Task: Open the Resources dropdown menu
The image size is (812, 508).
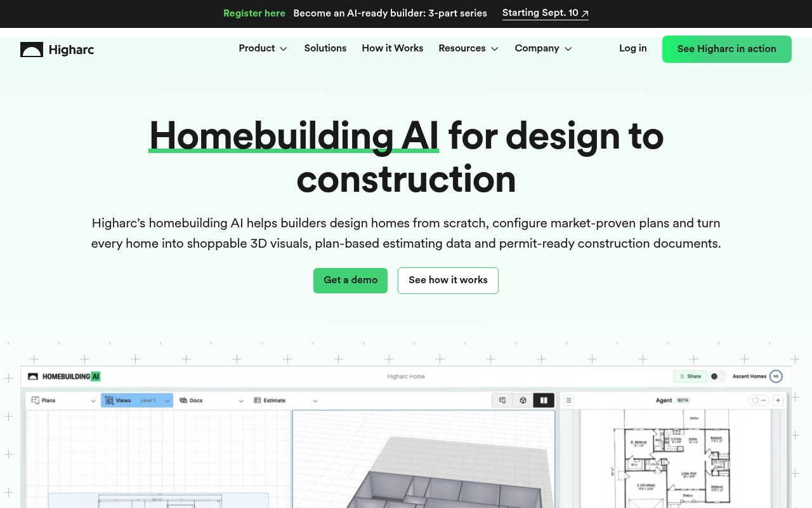Action: pos(469,48)
